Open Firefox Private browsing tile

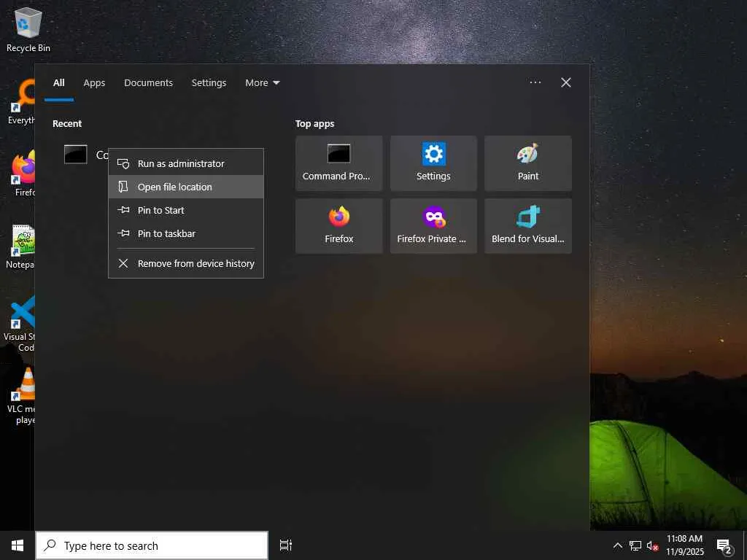(x=433, y=226)
